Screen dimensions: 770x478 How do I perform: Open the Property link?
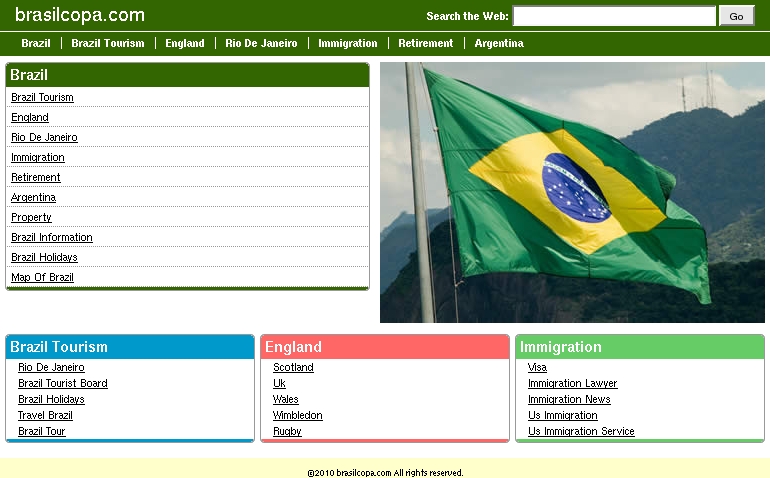point(31,218)
